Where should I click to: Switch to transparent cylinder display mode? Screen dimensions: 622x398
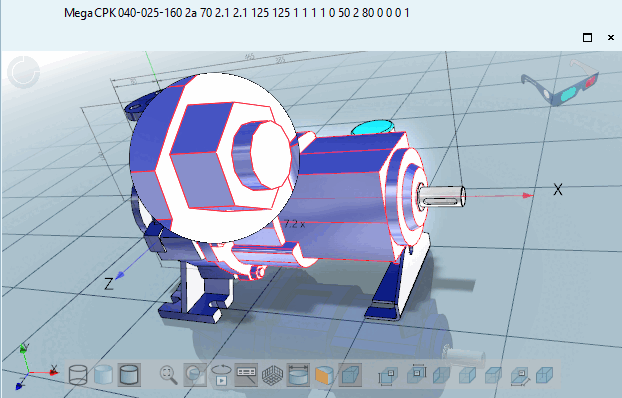(103, 375)
